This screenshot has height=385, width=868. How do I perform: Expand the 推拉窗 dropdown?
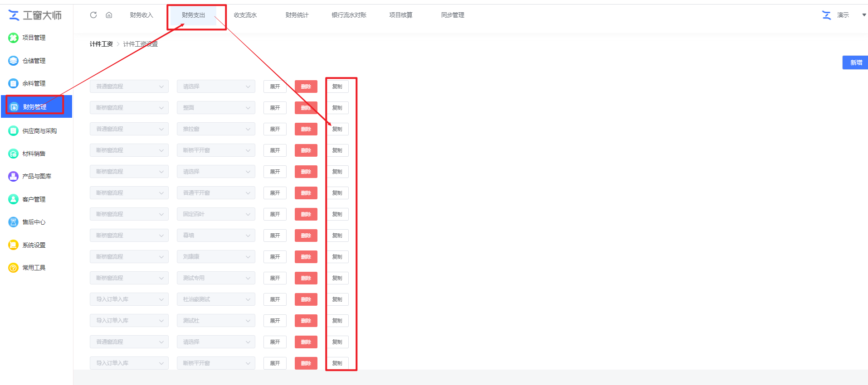(216, 129)
